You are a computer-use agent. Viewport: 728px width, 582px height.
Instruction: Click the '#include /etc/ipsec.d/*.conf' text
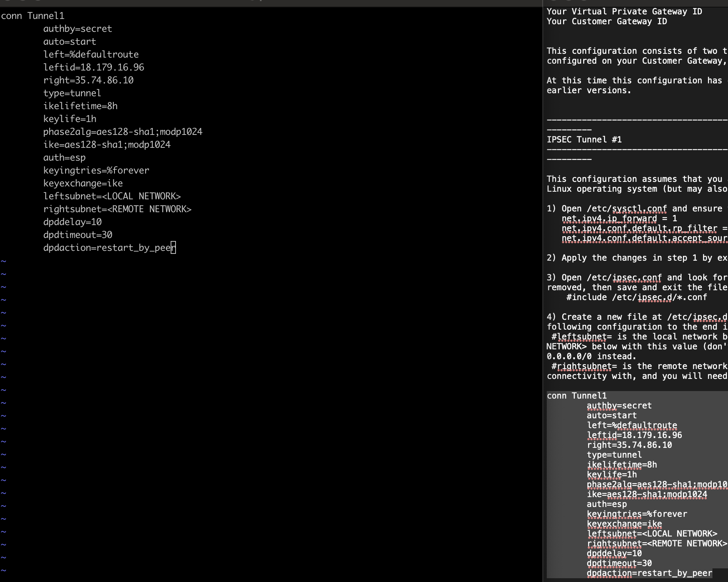pos(636,297)
